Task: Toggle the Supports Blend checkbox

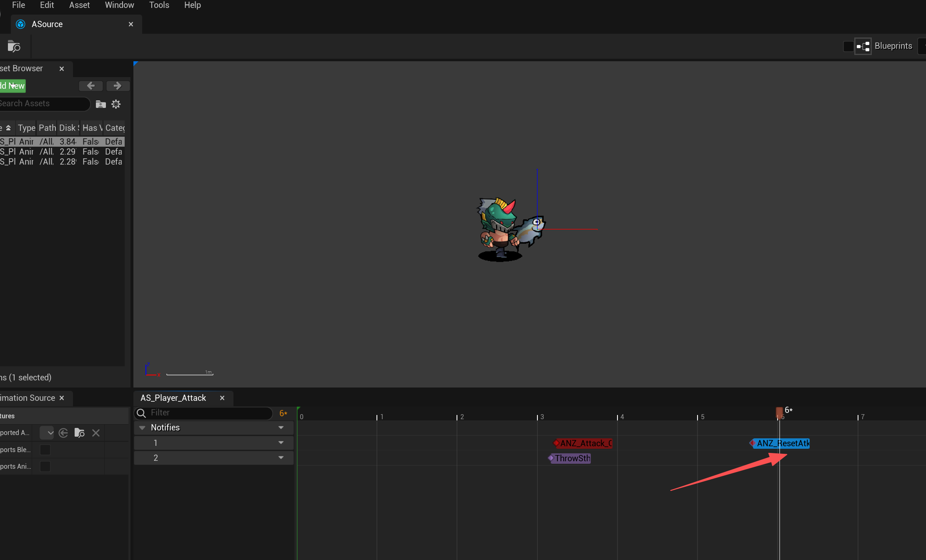Action: pyautogui.click(x=45, y=450)
